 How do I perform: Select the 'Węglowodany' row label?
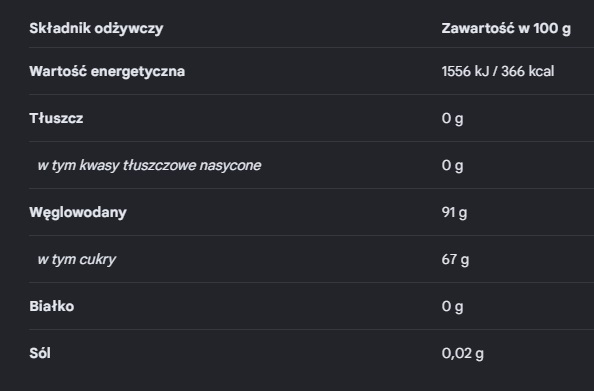point(78,213)
